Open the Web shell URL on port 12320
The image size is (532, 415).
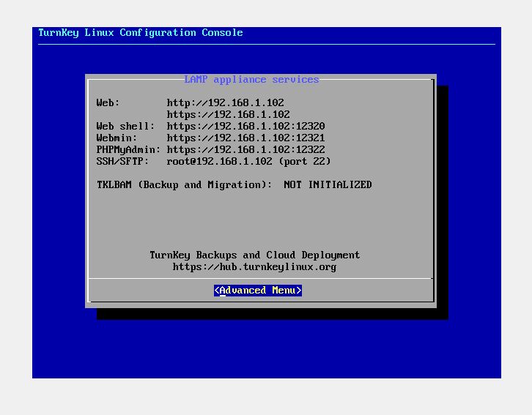[x=245, y=127]
